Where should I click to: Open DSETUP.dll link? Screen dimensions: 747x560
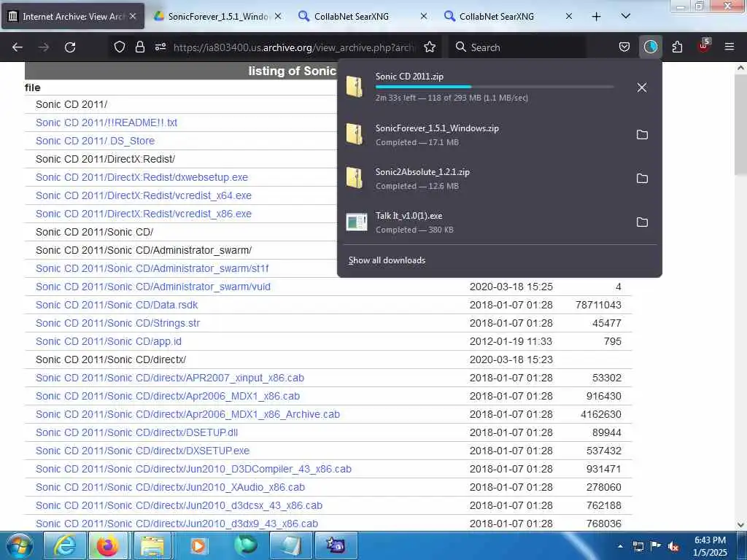tap(136, 433)
